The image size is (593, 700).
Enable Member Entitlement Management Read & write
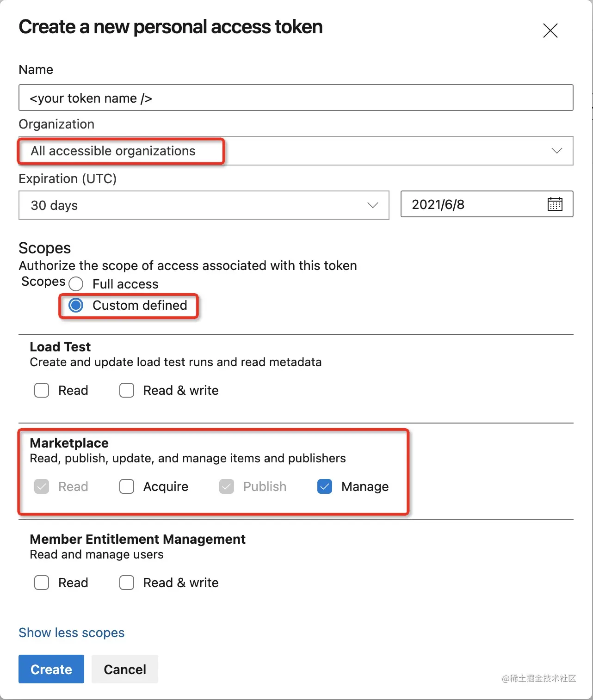pyautogui.click(x=127, y=583)
